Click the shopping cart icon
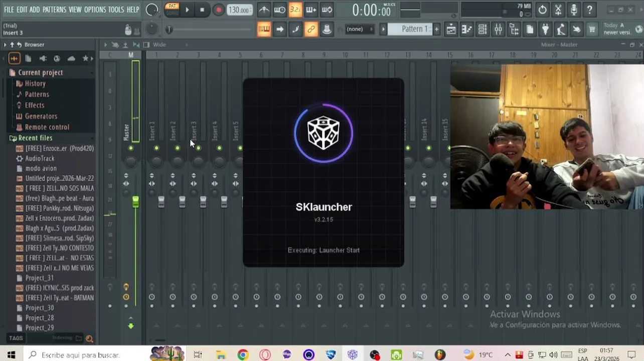 (x=592, y=29)
